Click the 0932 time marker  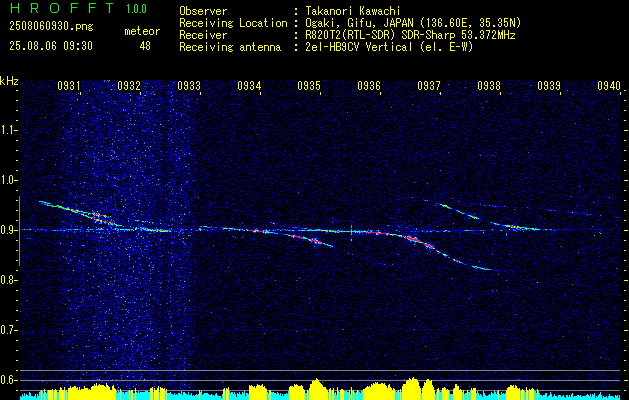[129, 85]
